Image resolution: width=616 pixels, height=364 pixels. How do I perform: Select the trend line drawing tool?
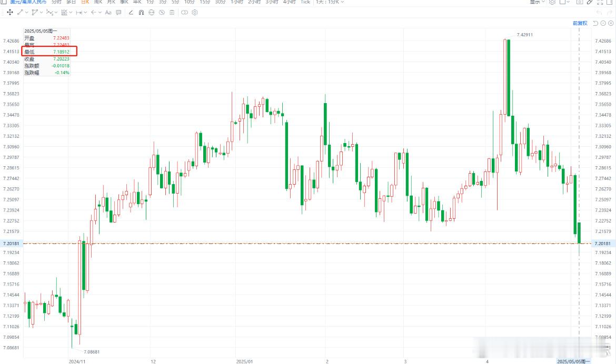pos(20,13)
